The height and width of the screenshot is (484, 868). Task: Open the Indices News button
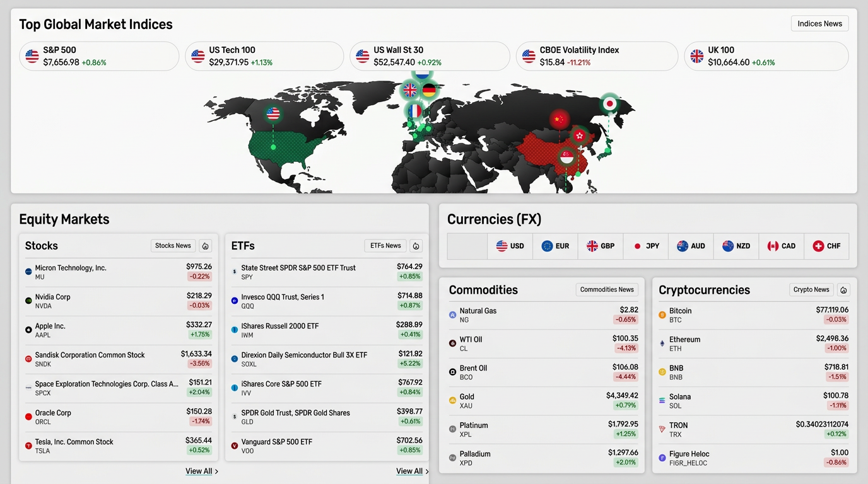pyautogui.click(x=819, y=24)
